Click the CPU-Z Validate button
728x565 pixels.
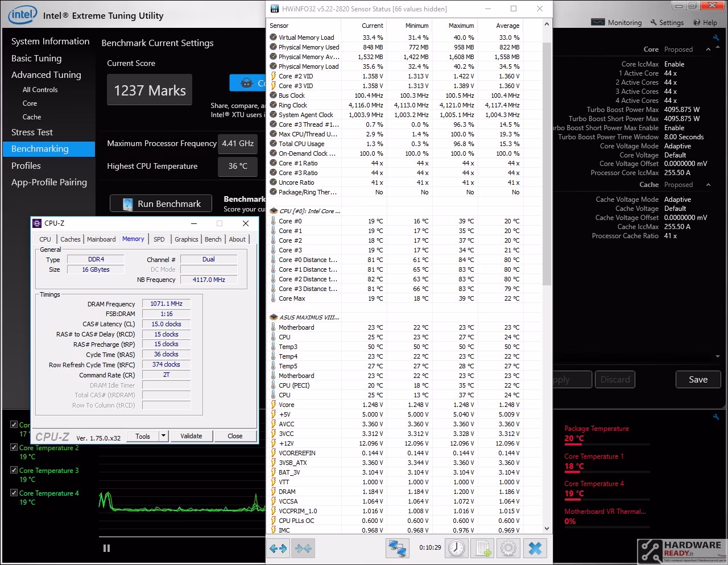[x=191, y=436]
